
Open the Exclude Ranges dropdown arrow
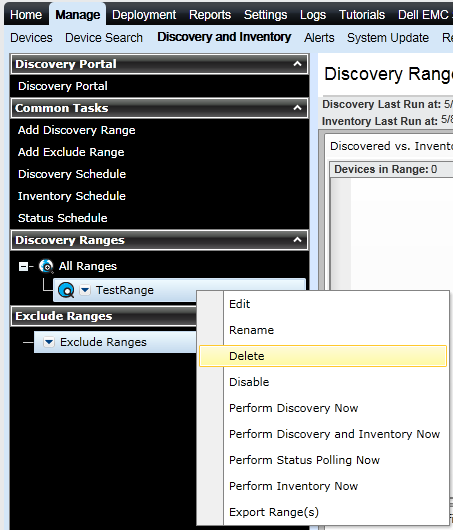click(49, 342)
